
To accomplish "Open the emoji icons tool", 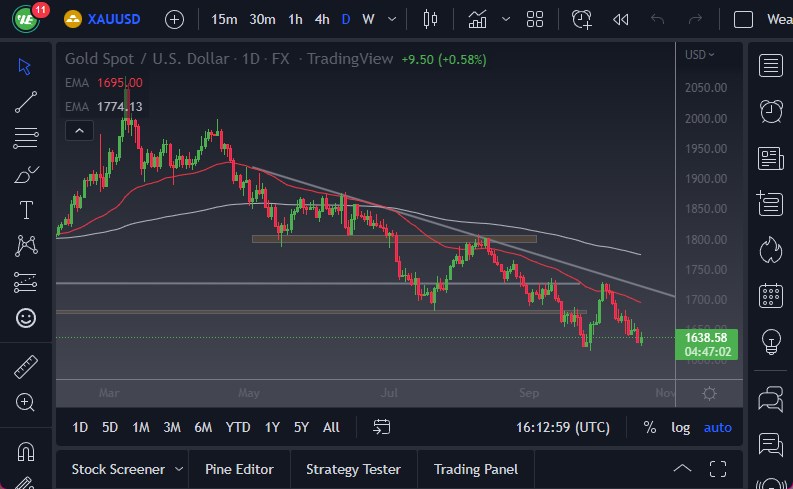I will (x=26, y=318).
